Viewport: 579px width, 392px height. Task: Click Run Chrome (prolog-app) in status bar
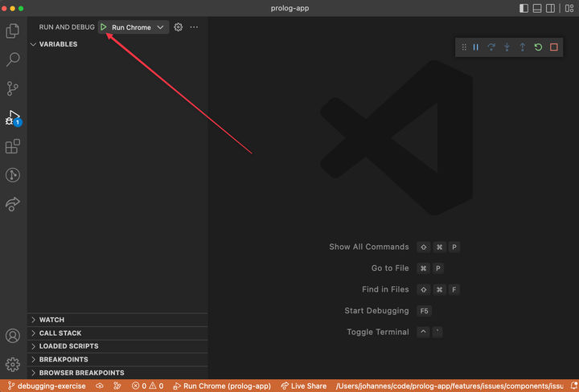(222, 386)
